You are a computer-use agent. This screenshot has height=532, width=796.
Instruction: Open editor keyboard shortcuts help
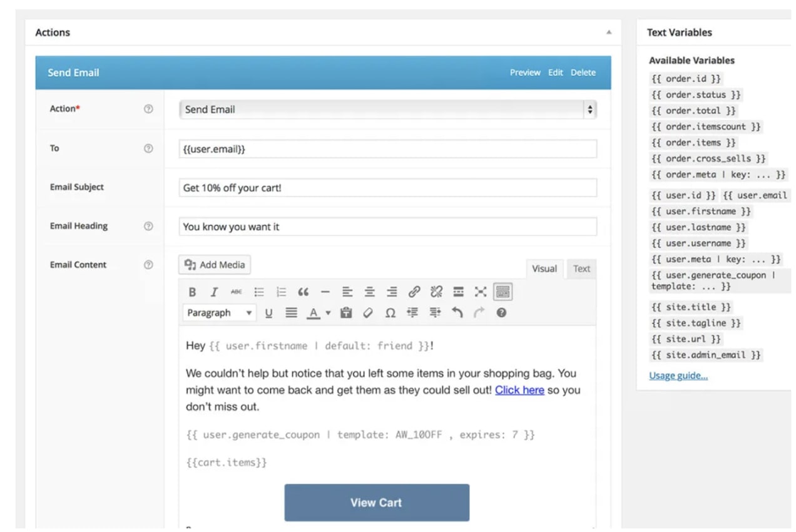pyautogui.click(x=501, y=313)
